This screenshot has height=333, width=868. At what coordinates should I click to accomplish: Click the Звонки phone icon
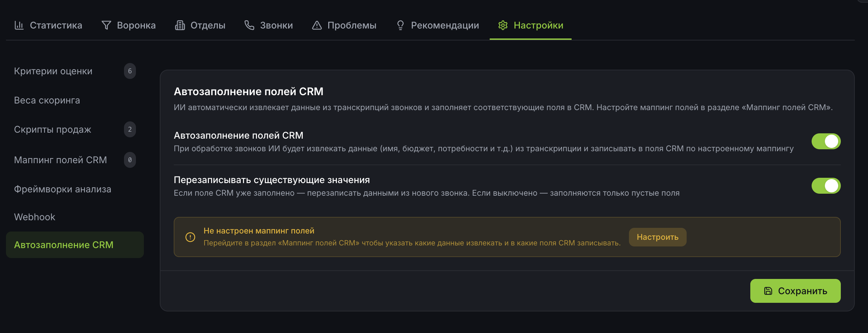pos(249,25)
